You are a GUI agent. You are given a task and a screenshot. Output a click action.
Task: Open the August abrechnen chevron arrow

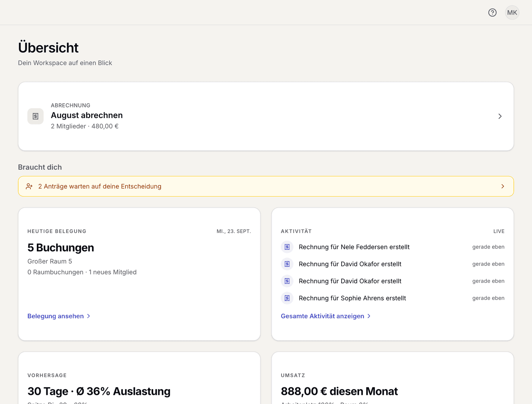tap(500, 116)
